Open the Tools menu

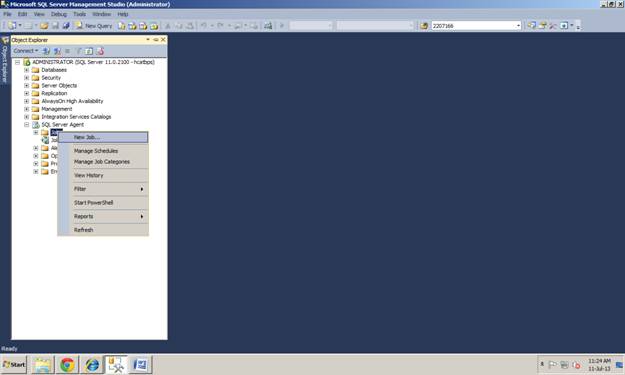79,14
